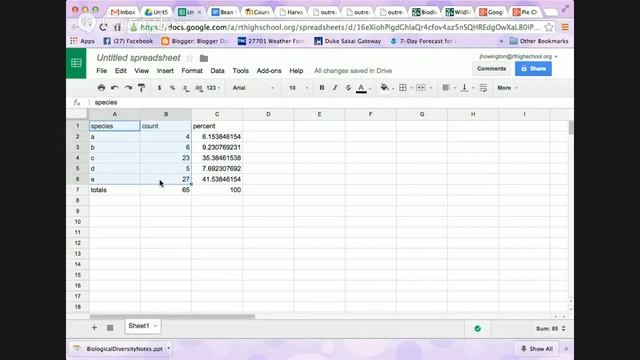
Task: Open horizontal align options
Action: (x=446, y=88)
